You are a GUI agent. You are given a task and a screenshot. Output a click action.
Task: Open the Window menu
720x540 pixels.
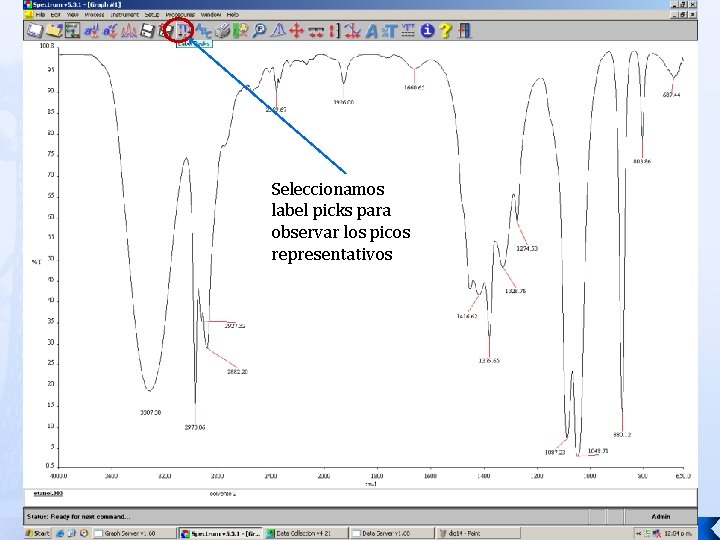pyautogui.click(x=211, y=15)
